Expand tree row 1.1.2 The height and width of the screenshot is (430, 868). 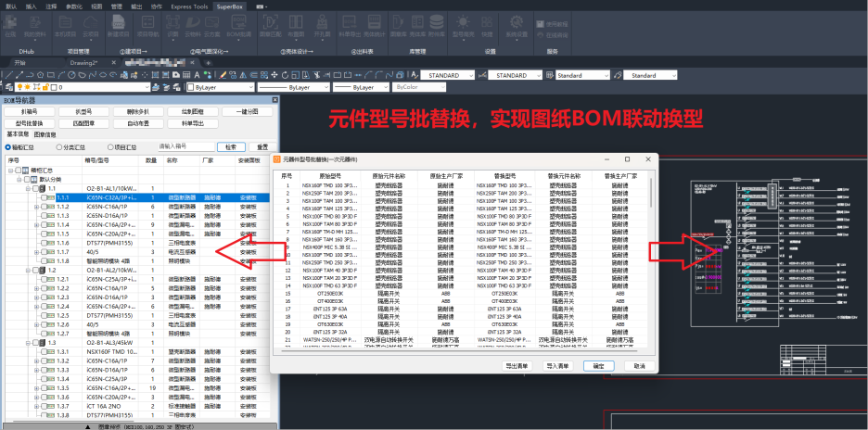[37, 207]
